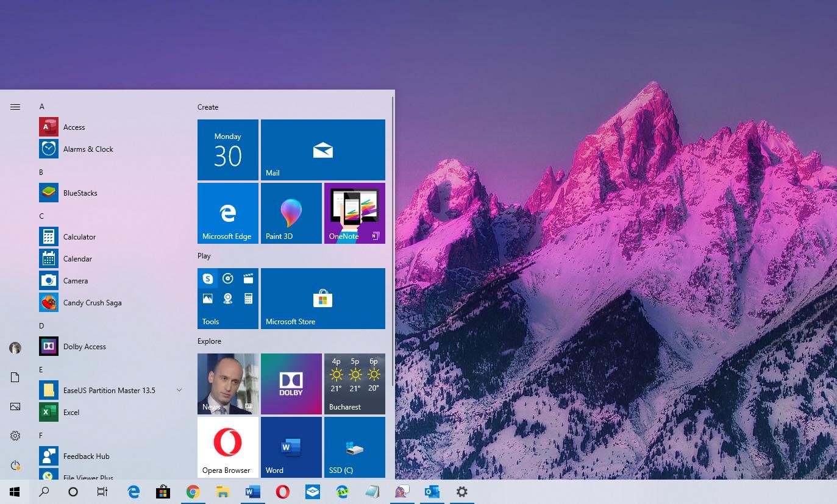
Task: Open the Tools tile folder
Action: (x=227, y=298)
